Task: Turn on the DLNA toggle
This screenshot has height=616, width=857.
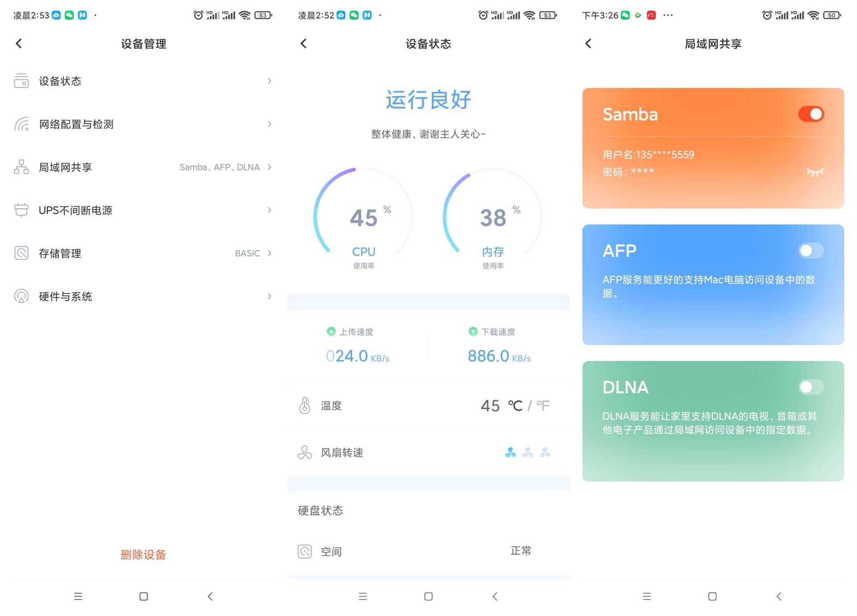Action: click(811, 387)
